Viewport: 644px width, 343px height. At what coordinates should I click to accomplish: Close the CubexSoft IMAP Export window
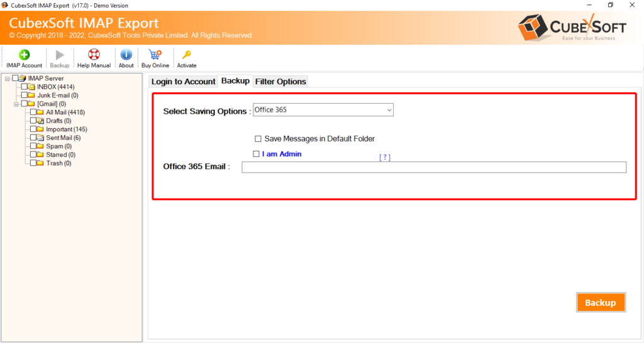pos(632,5)
